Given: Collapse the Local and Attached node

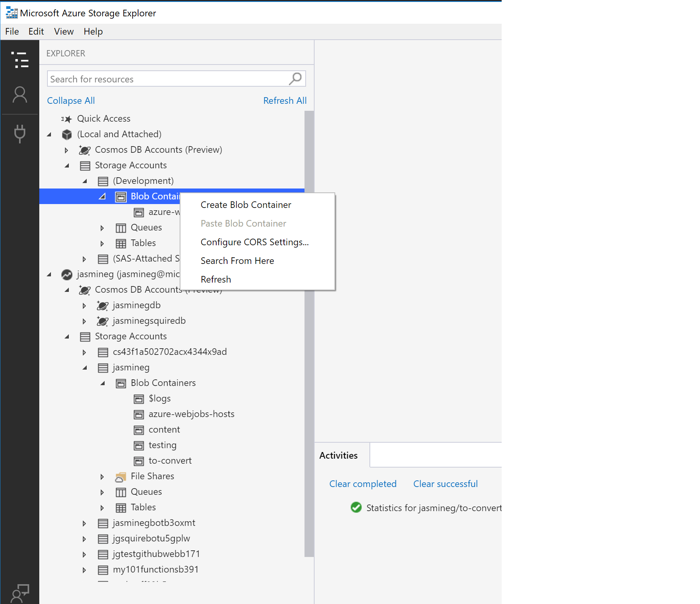Looking at the screenshot, I should point(49,134).
